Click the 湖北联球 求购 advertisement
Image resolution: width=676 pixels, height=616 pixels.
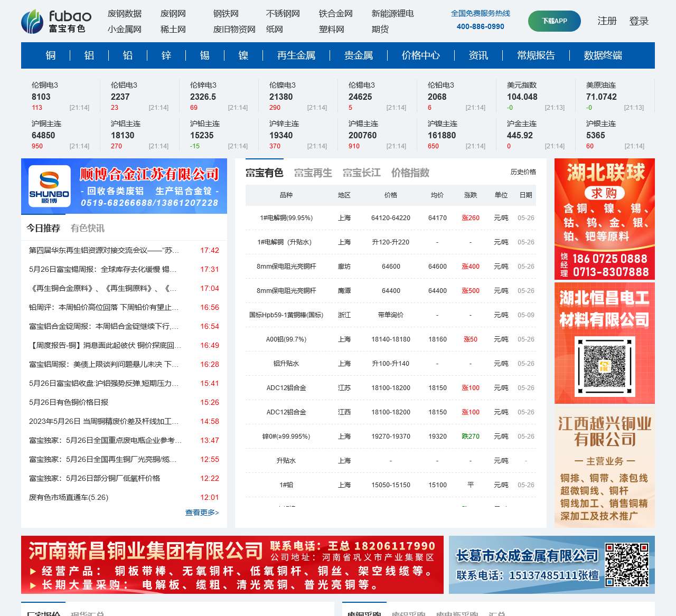(x=605, y=219)
